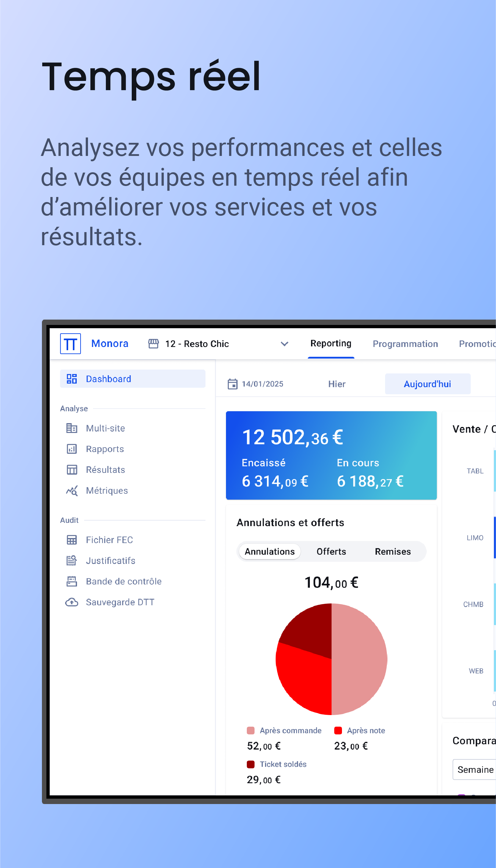Image resolution: width=496 pixels, height=868 pixels.
Task: Open Bande de contrôle in the sidebar
Action: [133, 581]
